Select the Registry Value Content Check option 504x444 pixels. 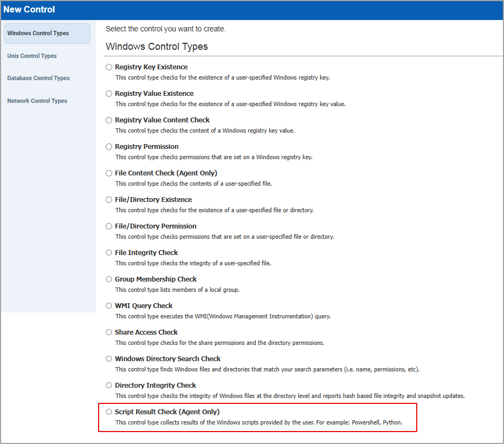coord(109,120)
